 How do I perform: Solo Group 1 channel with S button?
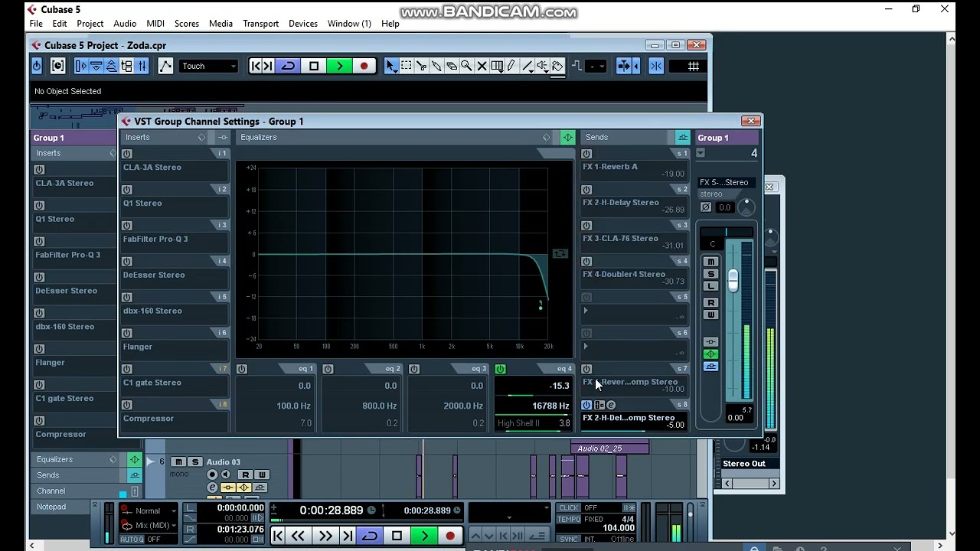tap(711, 274)
